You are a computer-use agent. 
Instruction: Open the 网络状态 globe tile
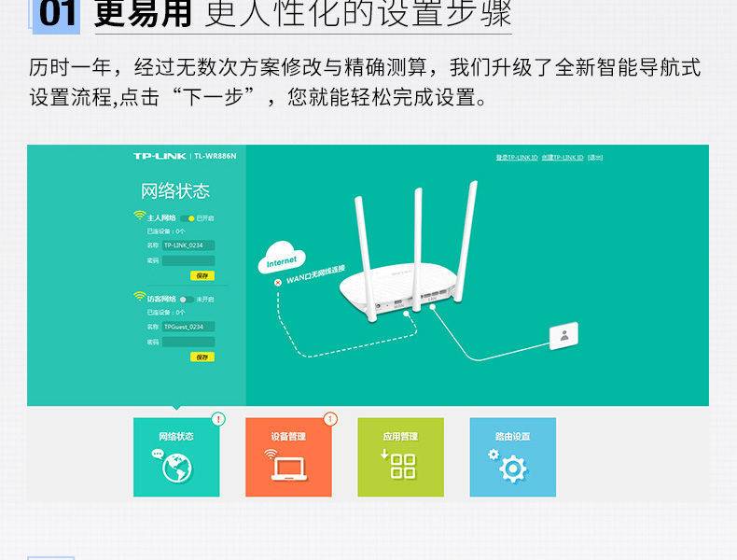point(176,457)
